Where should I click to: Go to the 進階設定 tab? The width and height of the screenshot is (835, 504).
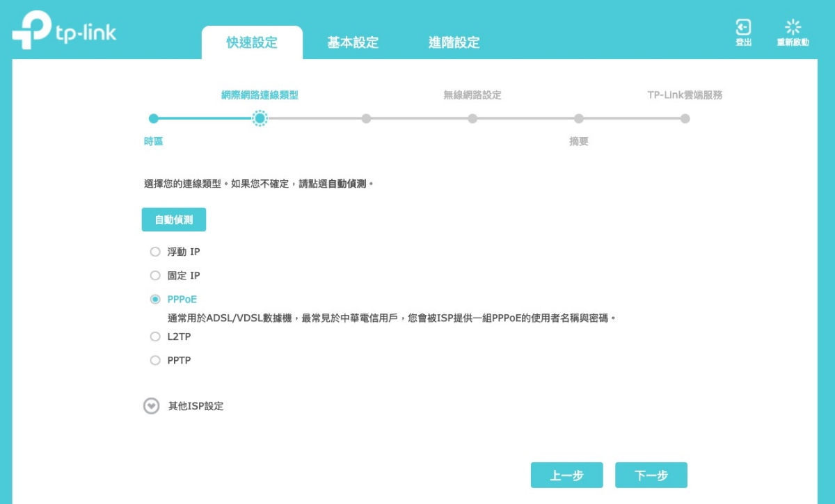(454, 43)
